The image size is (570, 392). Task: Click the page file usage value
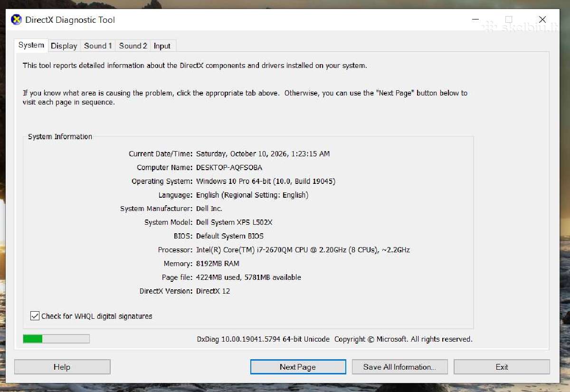(x=248, y=277)
